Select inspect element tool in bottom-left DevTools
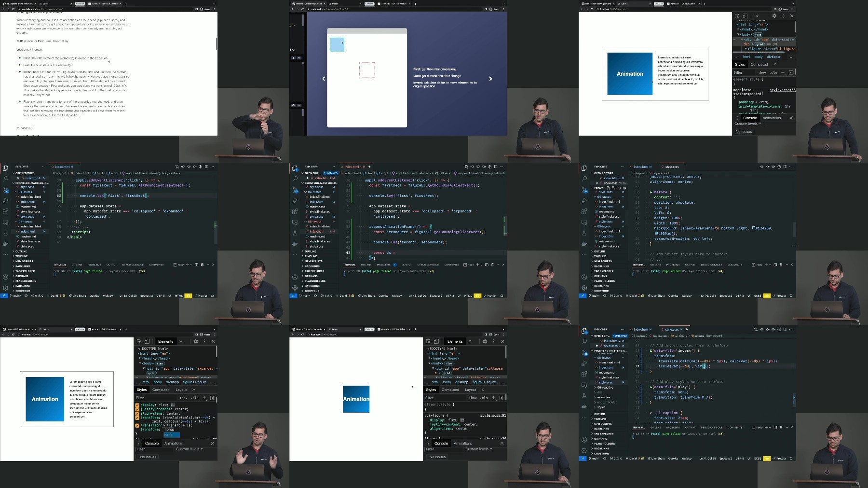Image resolution: width=868 pixels, height=488 pixels. point(139,341)
